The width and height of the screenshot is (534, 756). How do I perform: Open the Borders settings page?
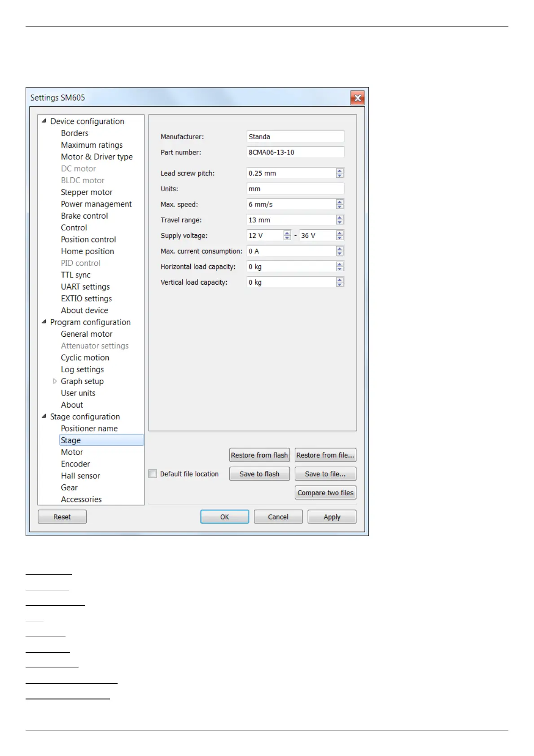pyautogui.click(x=74, y=133)
